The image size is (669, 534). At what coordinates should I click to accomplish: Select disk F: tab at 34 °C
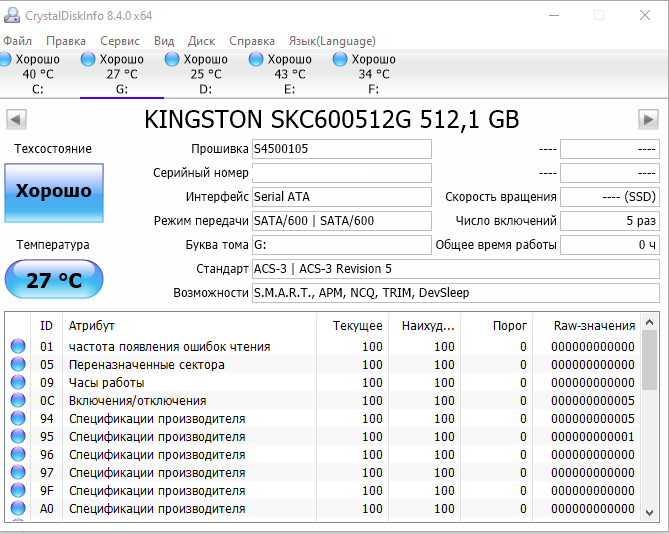point(373,74)
